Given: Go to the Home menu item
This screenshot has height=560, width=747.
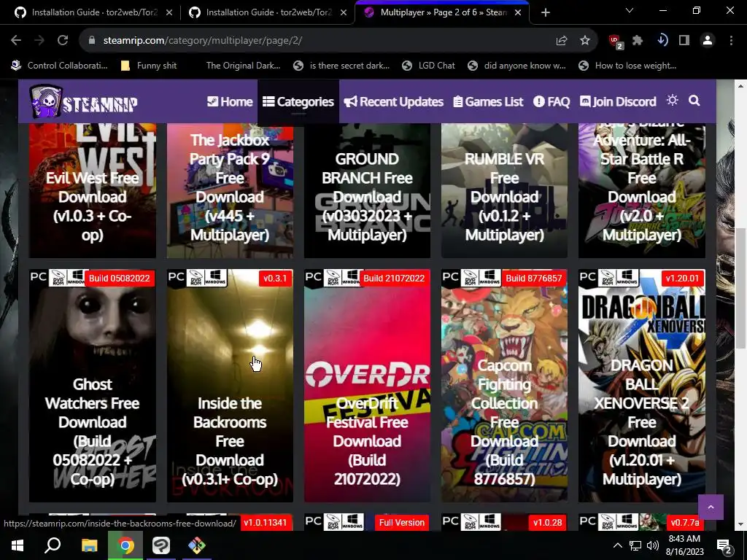Looking at the screenshot, I should coord(230,101).
